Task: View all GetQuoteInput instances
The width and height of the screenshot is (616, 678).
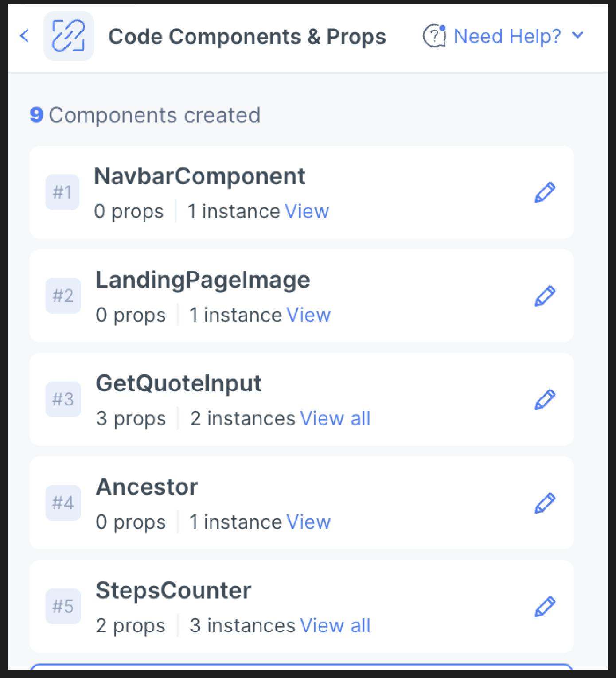Action: (x=335, y=419)
